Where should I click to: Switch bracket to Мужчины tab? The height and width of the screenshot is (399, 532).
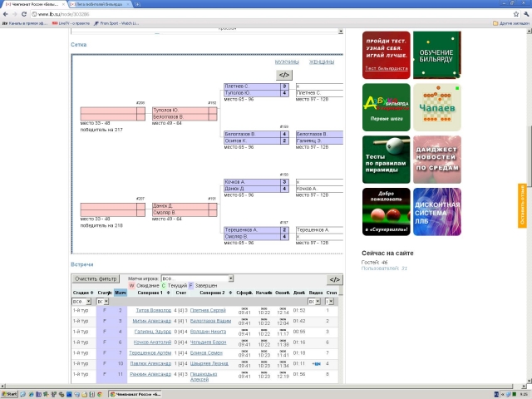pyautogui.click(x=288, y=62)
